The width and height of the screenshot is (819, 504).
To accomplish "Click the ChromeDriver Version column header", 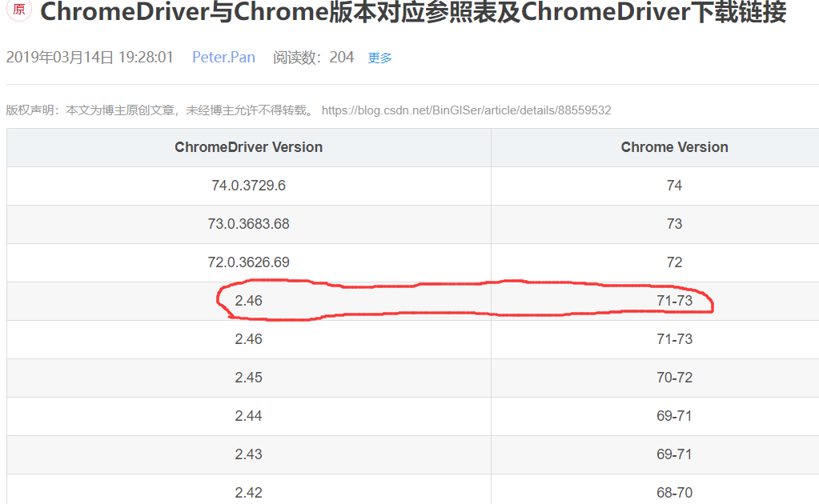I will (x=248, y=147).
